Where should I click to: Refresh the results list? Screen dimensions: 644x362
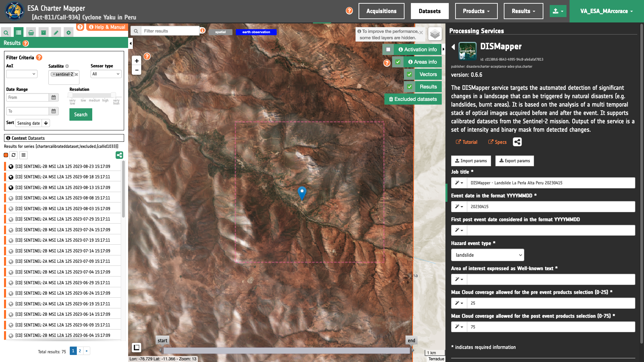pos(13,155)
